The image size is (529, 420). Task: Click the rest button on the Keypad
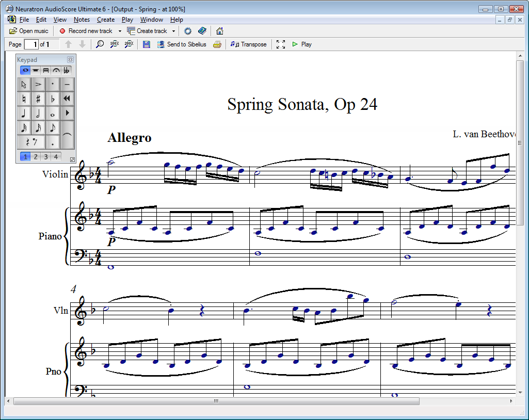click(31, 142)
